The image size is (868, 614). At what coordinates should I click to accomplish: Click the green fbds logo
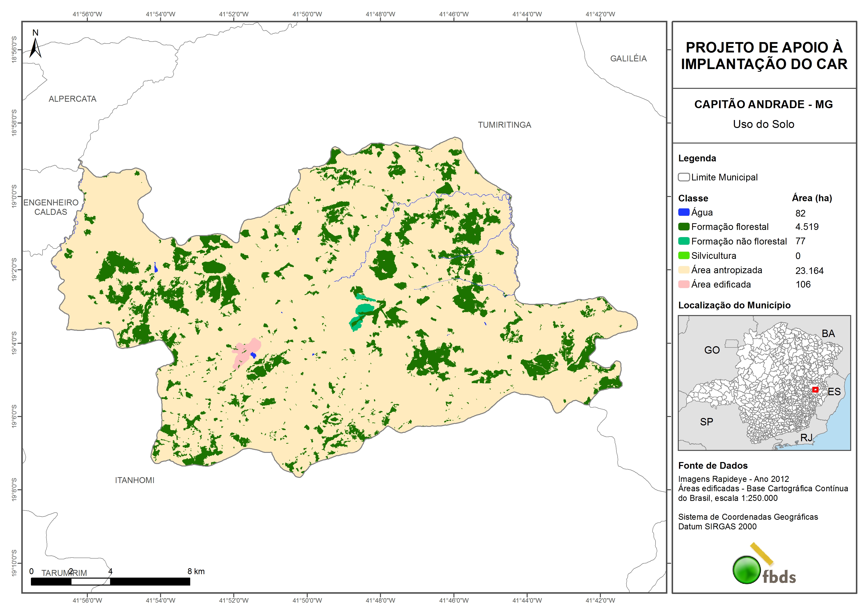(x=747, y=570)
